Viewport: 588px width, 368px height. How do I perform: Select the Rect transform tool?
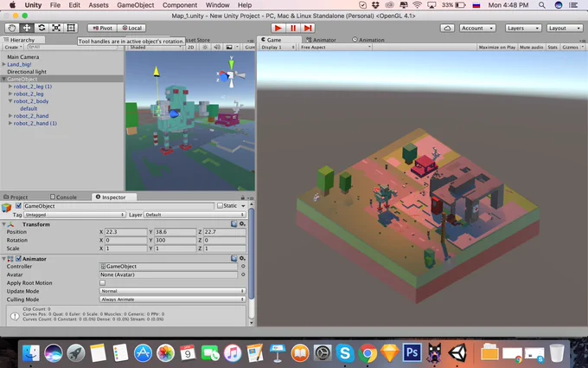[71, 28]
